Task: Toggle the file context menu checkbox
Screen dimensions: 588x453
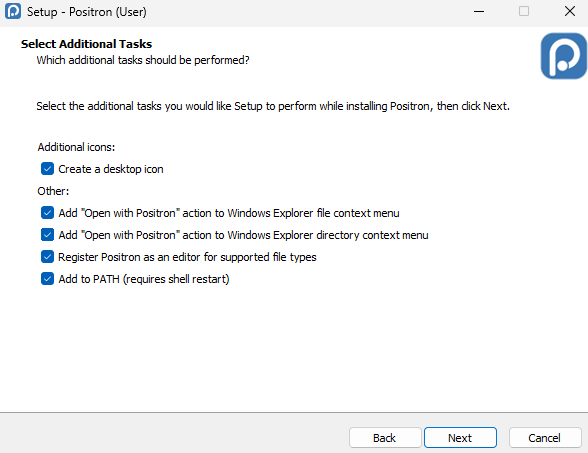Action: pos(47,213)
